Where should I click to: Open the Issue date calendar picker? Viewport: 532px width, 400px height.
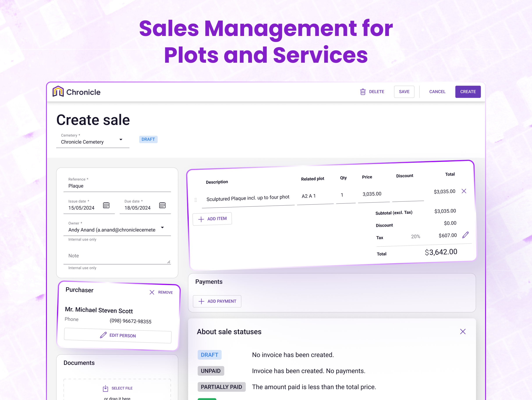106,205
